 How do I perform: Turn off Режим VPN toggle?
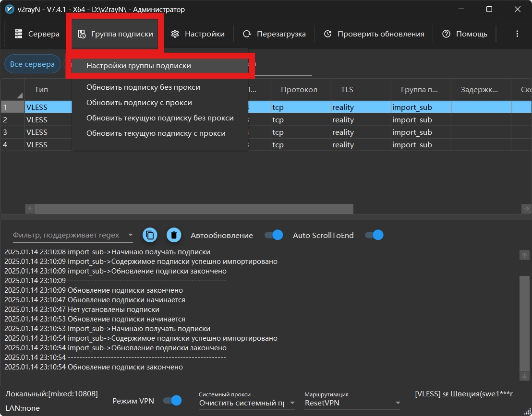point(173,401)
